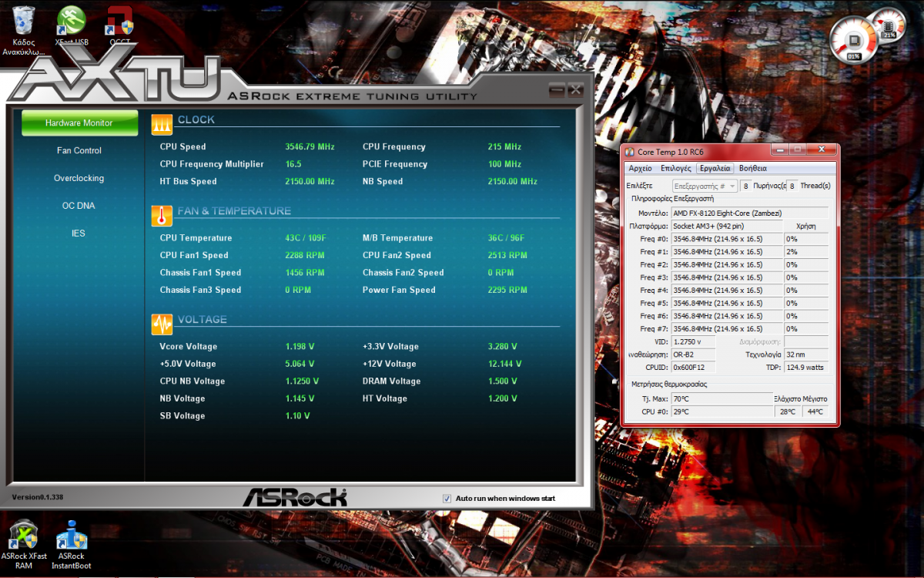Click the Tj. Max 70°C field

(722, 399)
